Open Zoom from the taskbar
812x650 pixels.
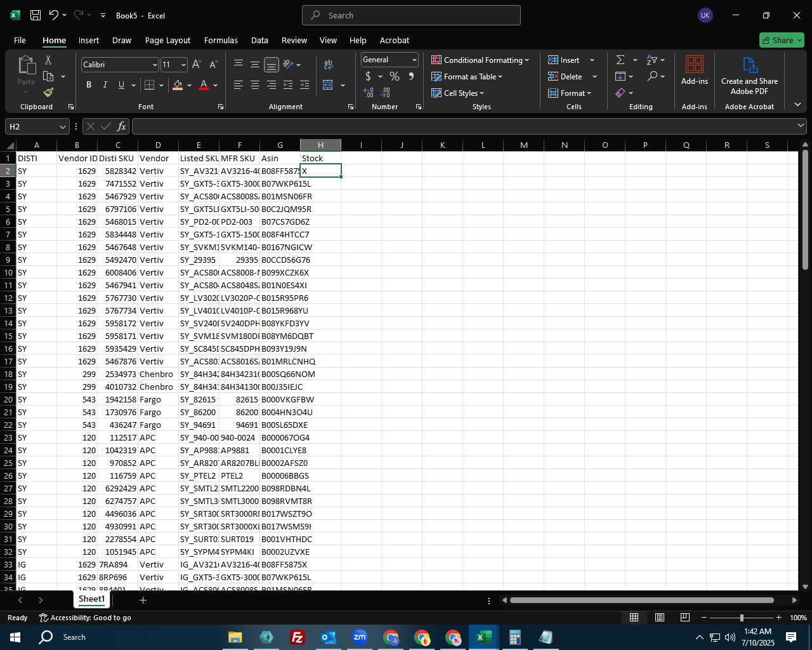point(360,637)
